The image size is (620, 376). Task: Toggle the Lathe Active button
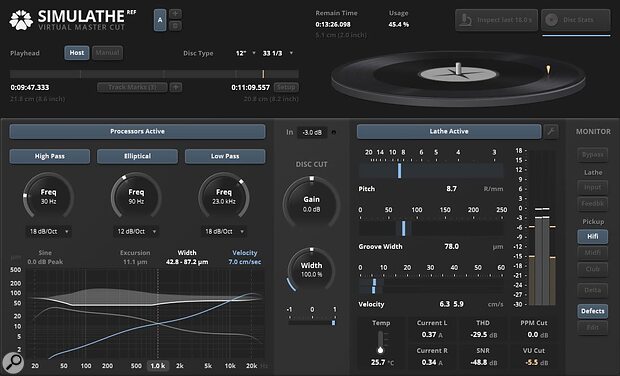click(x=449, y=131)
